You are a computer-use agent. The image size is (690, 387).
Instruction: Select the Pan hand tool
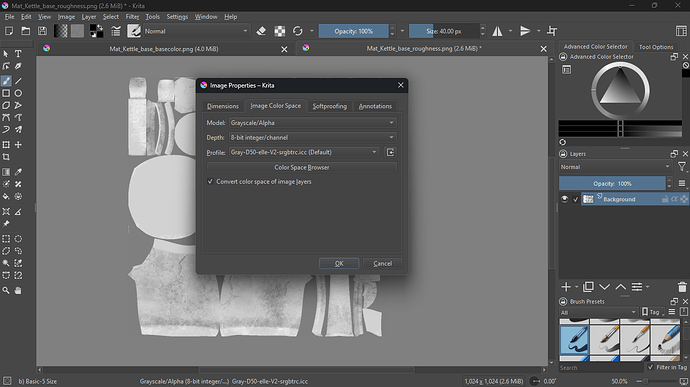pyautogui.click(x=18, y=291)
